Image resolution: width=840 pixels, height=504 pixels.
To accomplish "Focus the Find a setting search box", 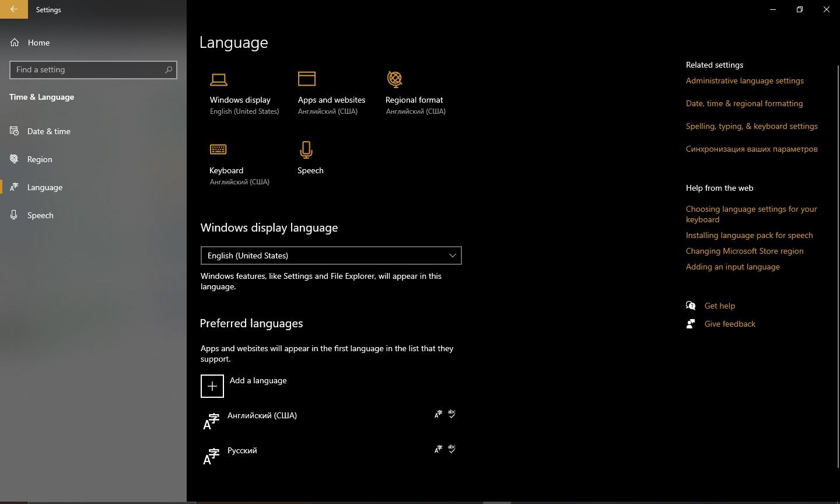I will tap(93, 69).
